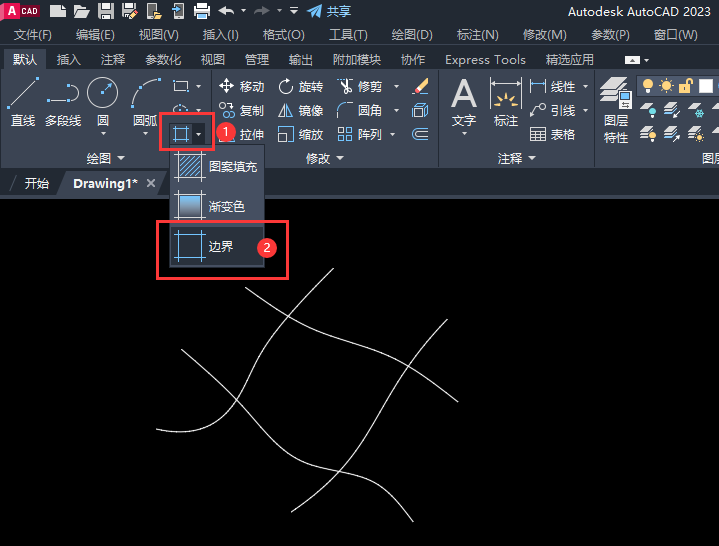Select the 标注 (Dimension) tool

tap(506, 102)
